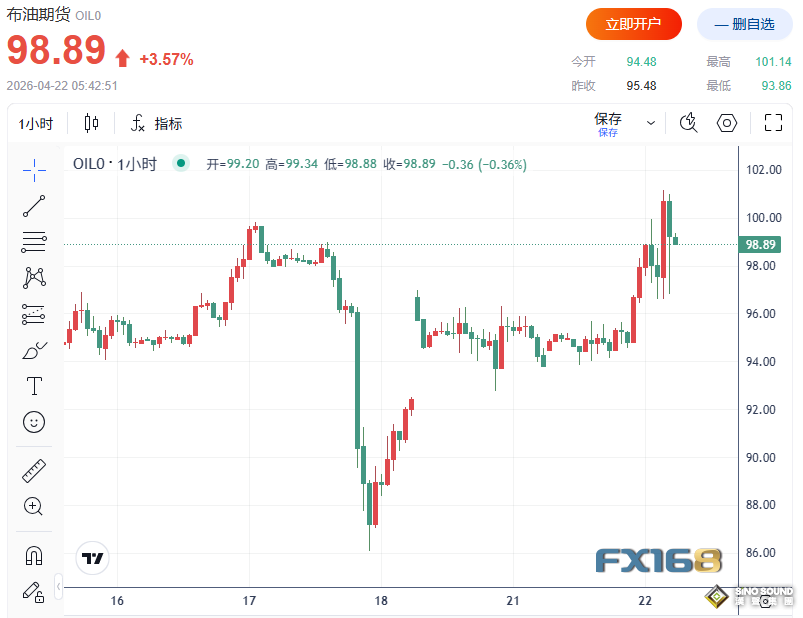The width and height of the screenshot is (803, 618).
Task: Select the text annotation tool
Action: [x=34, y=386]
